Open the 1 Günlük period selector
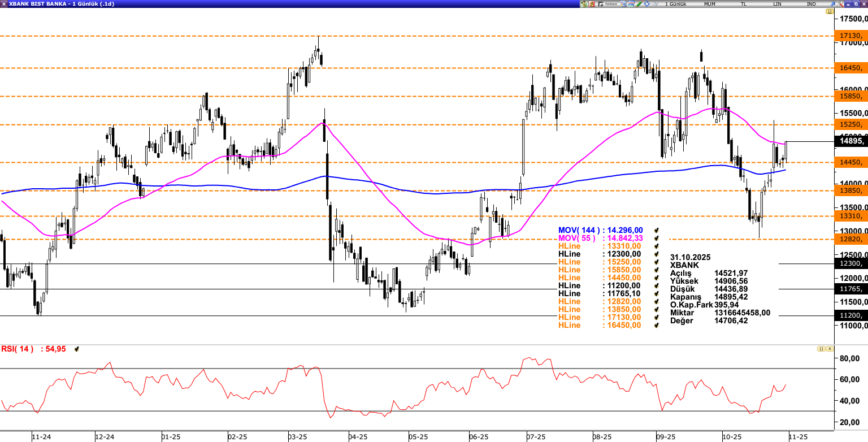Image resolution: width=868 pixels, height=442 pixels. coord(675,4)
